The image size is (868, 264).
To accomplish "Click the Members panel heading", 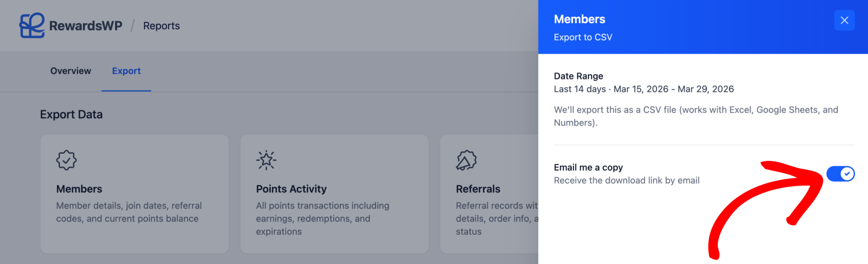I will (x=579, y=19).
